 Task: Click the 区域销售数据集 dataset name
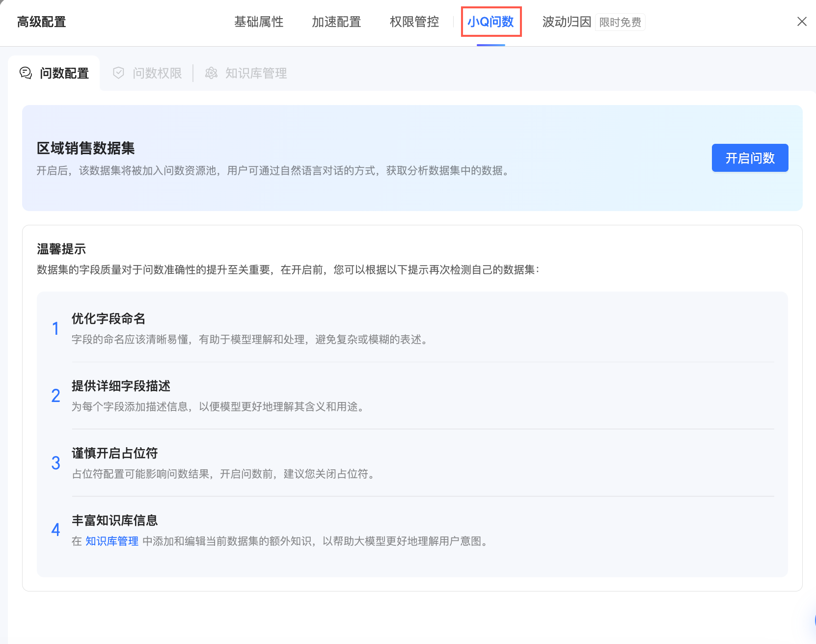coord(85,148)
